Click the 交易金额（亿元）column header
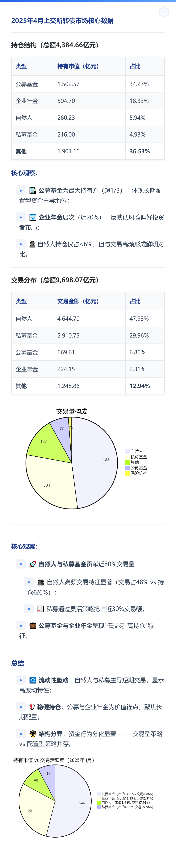 [x=78, y=301]
